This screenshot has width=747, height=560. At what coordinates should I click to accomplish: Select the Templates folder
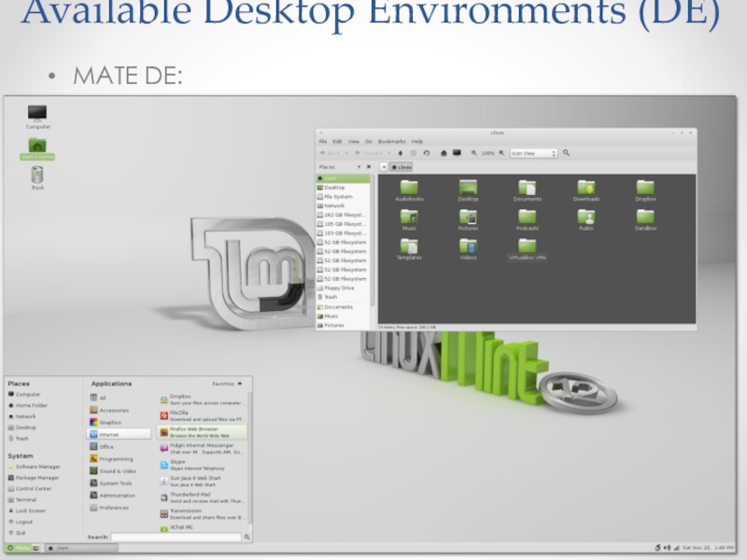409,249
